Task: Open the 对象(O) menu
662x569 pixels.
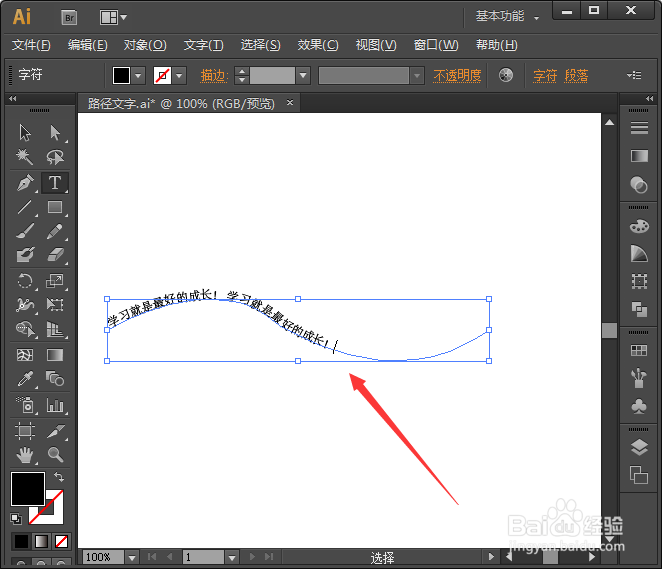Action: [145, 45]
